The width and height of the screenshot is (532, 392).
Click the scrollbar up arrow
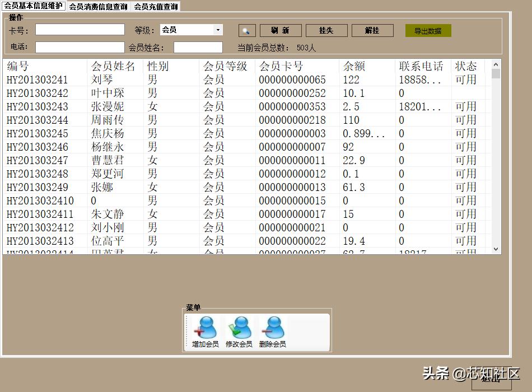click(x=494, y=64)
